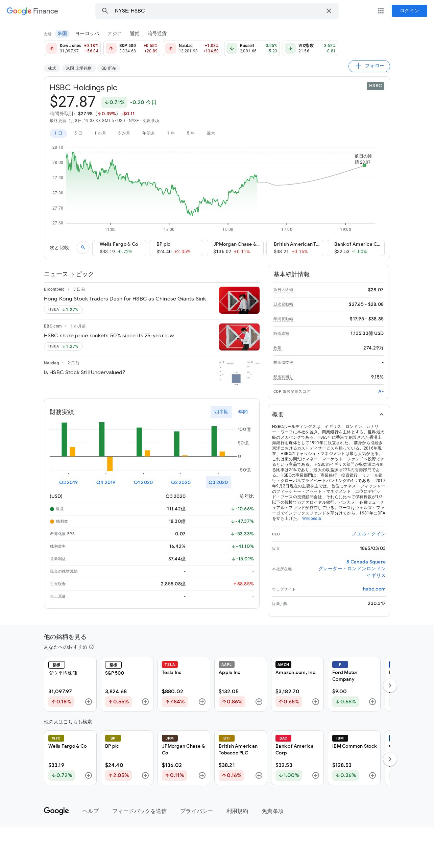This screenshot has height=868, width=434.
Task: Click the フォロー button
Action: click(369, 66)
